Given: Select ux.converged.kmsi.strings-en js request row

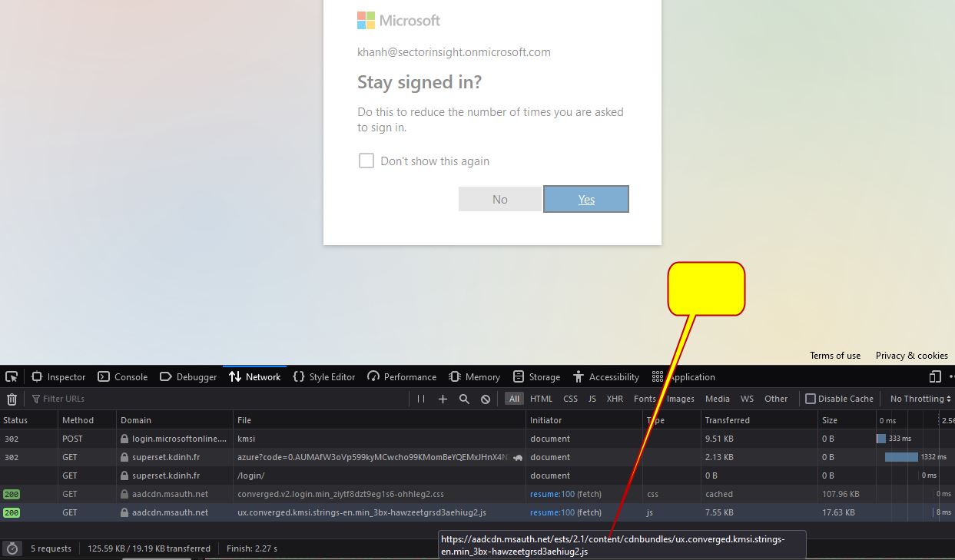Looking at the screenshot, I should pyautogui.click(x=477, y=512).
